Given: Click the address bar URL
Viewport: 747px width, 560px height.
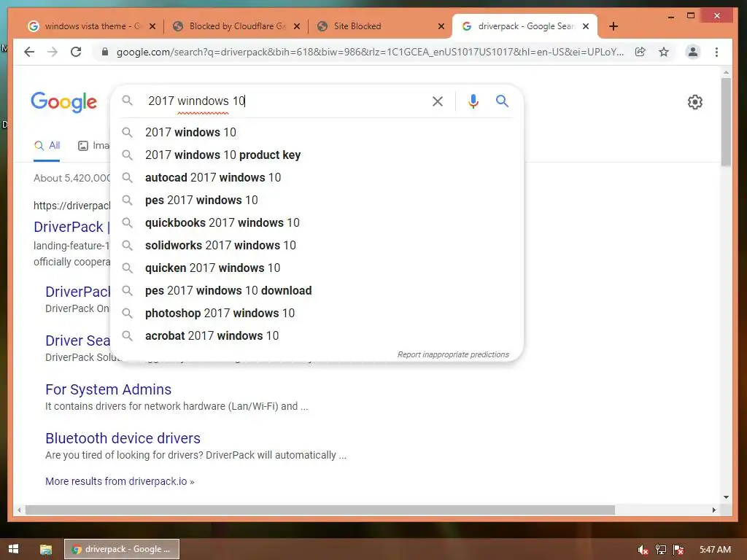Looking at the screenshot, I should click(370, 52).
